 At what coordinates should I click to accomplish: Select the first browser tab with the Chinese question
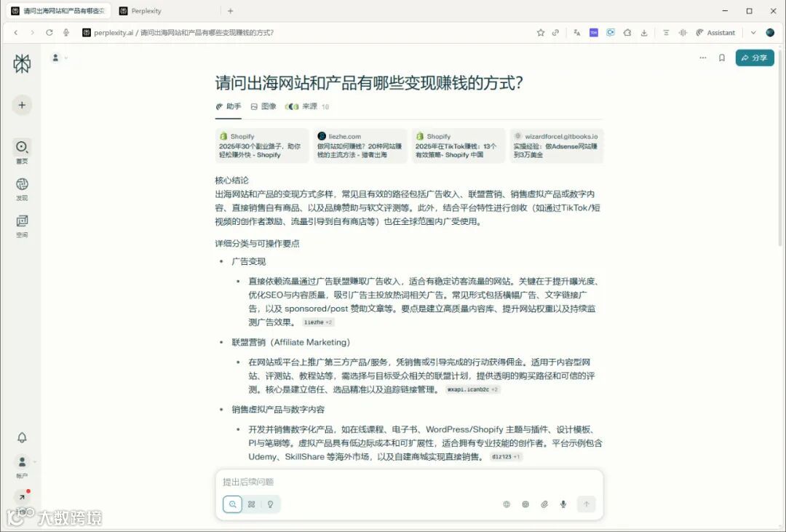point(59,10)
